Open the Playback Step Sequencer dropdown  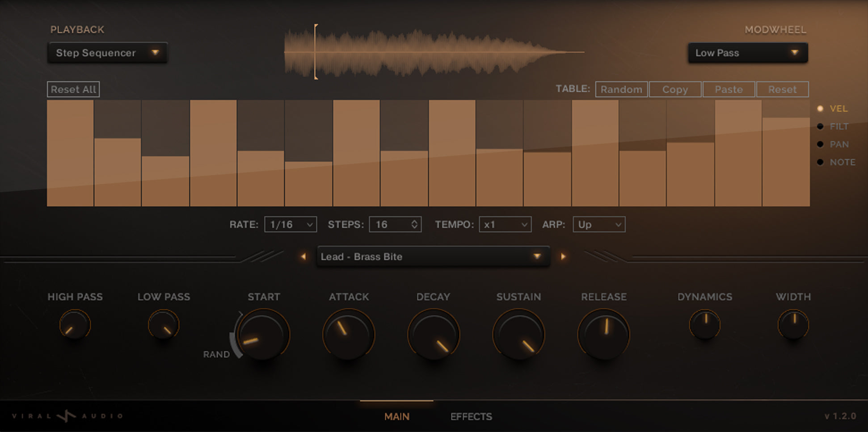107,53
